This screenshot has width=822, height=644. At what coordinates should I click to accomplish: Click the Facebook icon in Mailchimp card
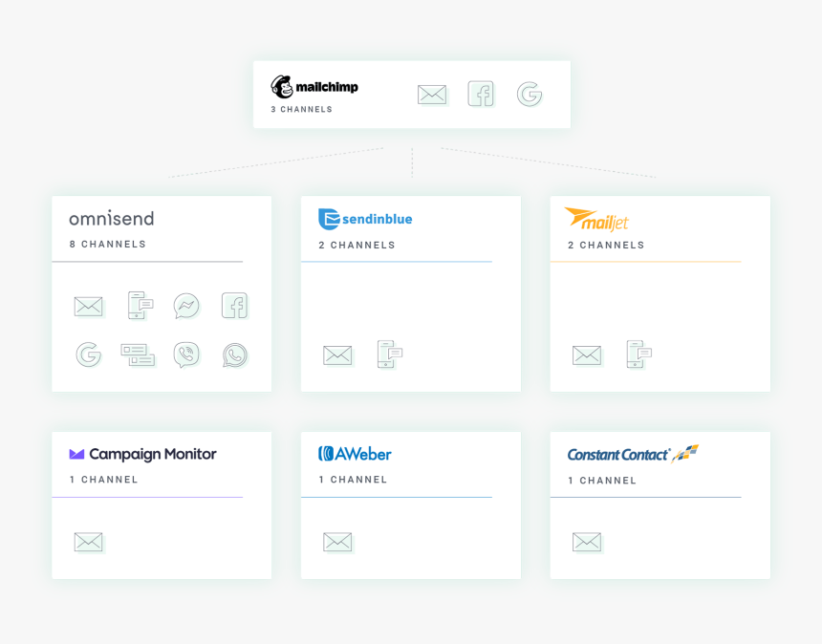tap(481, 94)
